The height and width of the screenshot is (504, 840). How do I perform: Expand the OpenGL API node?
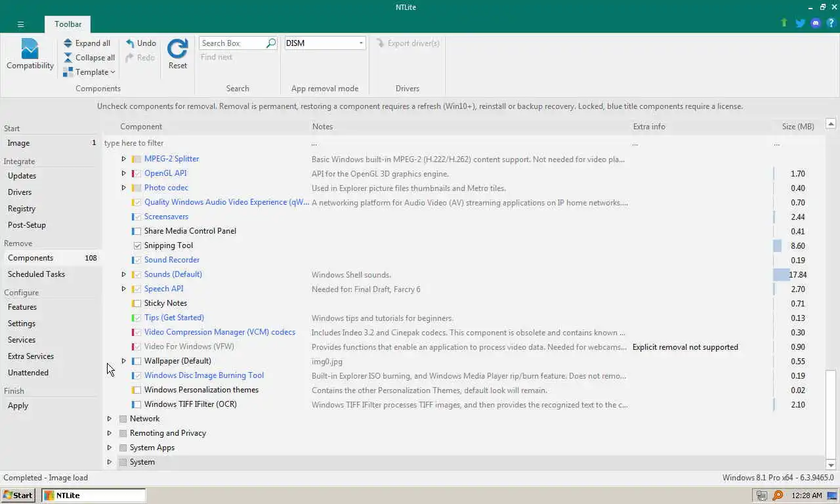click(x=123, y=173)
